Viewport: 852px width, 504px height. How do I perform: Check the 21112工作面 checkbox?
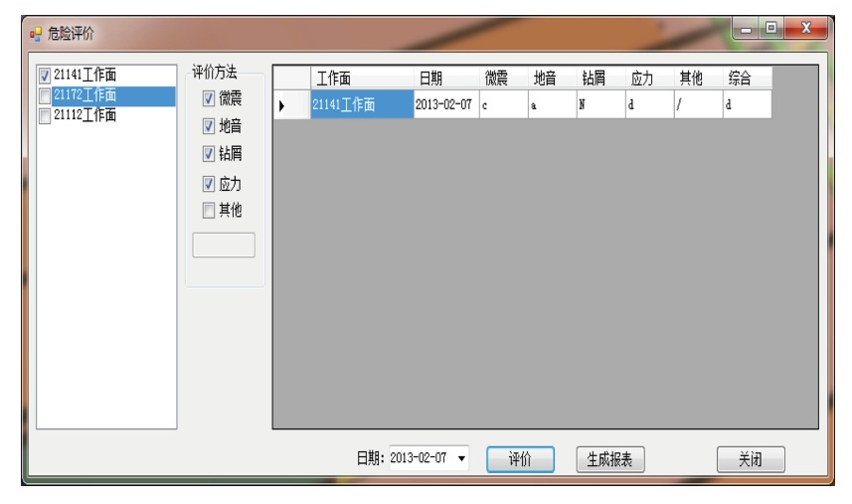(x=44, y=115)
